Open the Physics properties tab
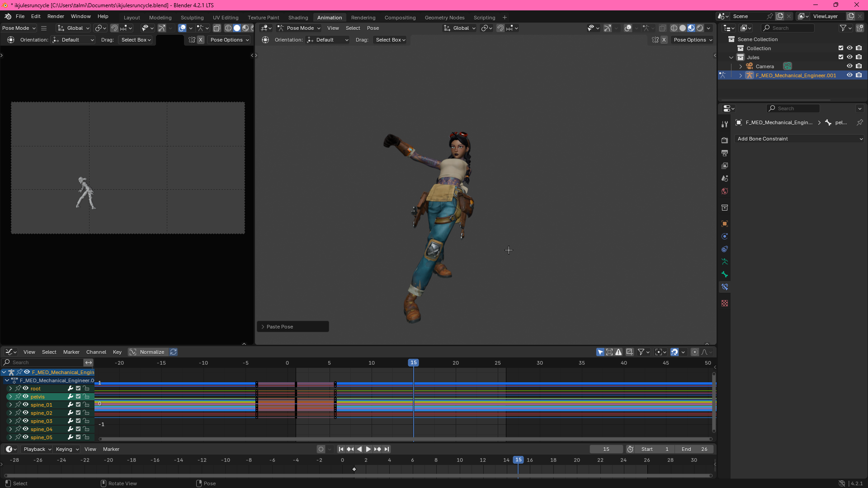 (725, 236)
